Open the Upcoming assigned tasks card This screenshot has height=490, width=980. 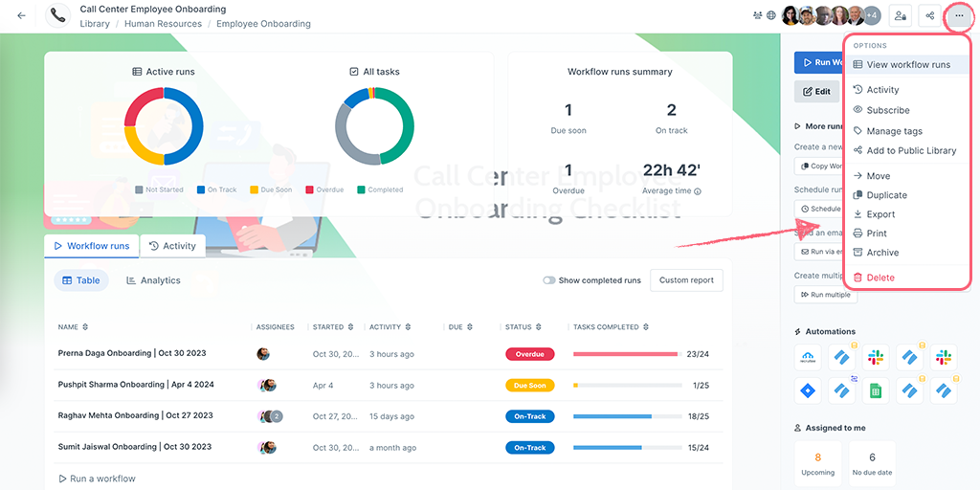pyautogui.click(x=818, y=464)
